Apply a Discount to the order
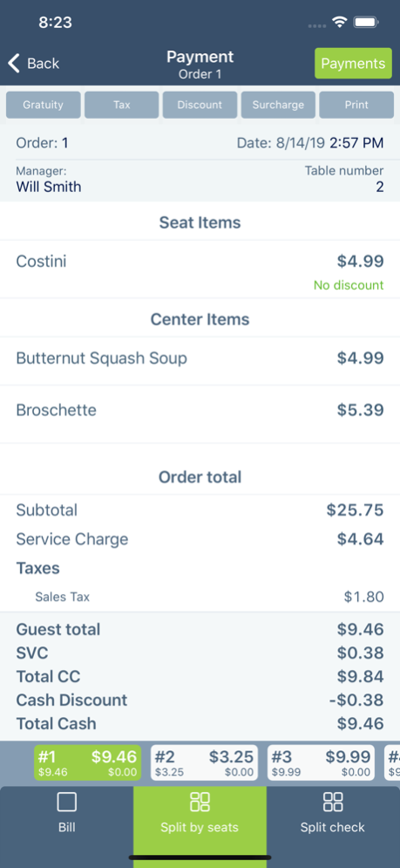 tap(200, 105)
